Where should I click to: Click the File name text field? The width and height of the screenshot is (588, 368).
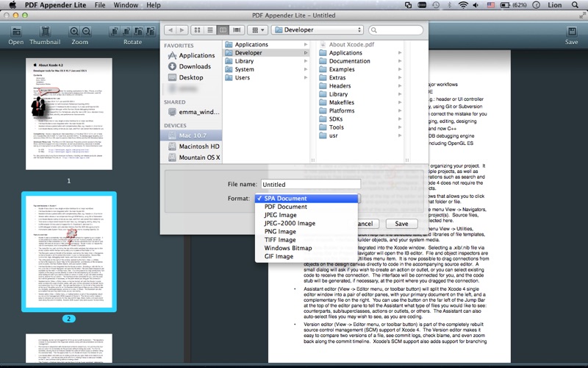[x=311, y=184]
